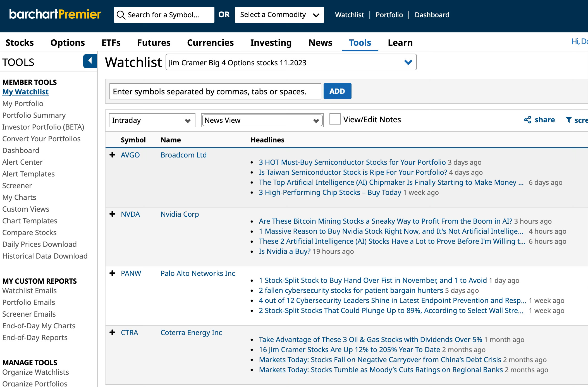The image size is (588, 387).
Task: Click the symbol search field
Action: pyautogui.click(x=164, y=15)
